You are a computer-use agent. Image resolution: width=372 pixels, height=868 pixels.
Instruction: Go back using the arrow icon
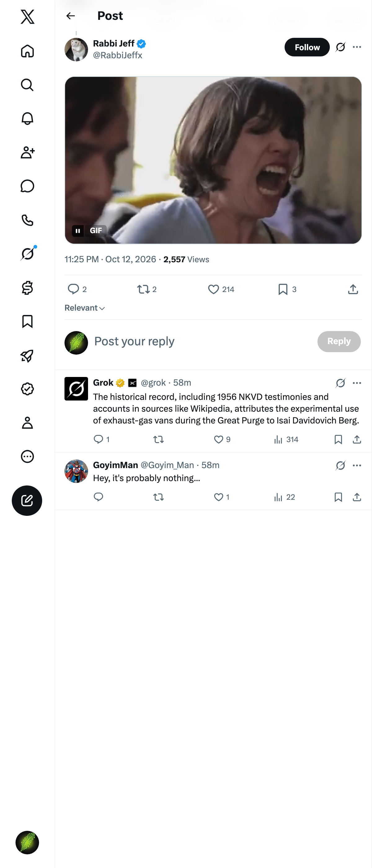point(70,16)
